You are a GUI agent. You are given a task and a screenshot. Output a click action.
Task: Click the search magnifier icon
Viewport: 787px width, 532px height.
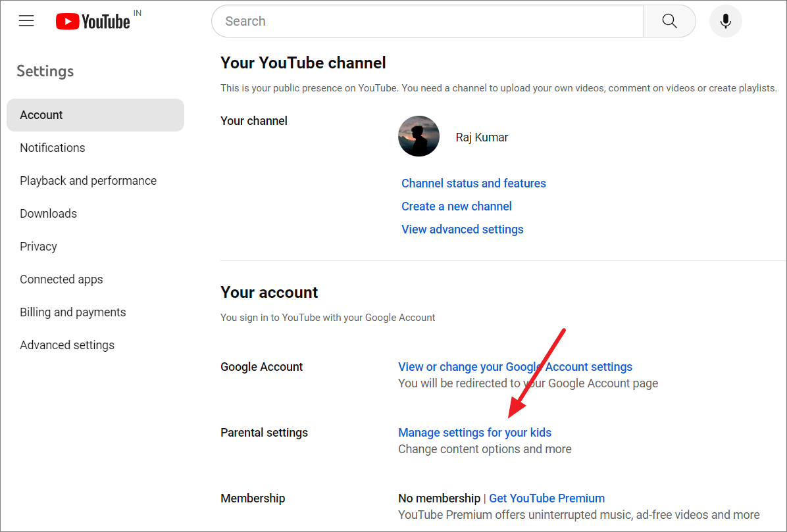tap(669, 20)
